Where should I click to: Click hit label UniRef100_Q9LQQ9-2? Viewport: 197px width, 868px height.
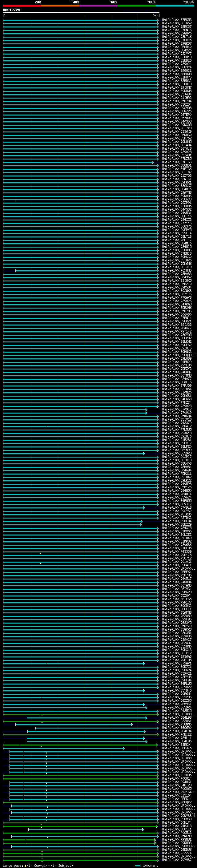[179, 355]
